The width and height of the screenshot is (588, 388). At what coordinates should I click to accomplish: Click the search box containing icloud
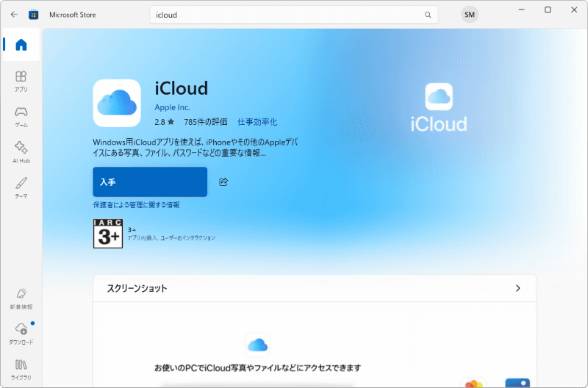tap(293, 15)
